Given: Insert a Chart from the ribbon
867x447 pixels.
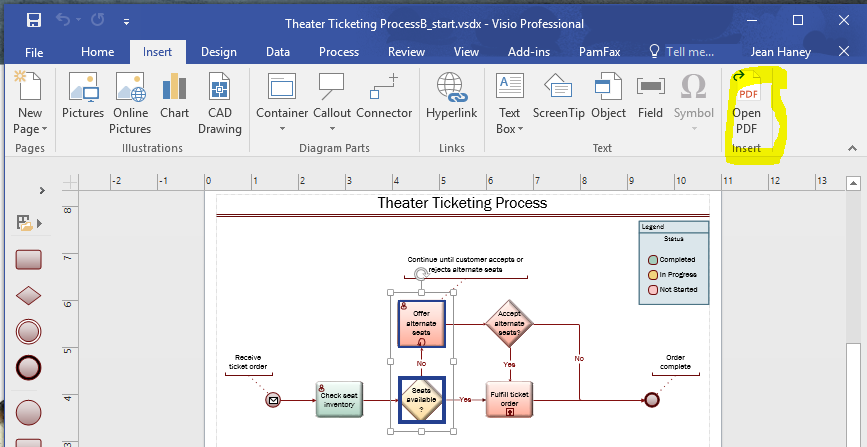Looking at the screenshot, I should coord(174,95).
